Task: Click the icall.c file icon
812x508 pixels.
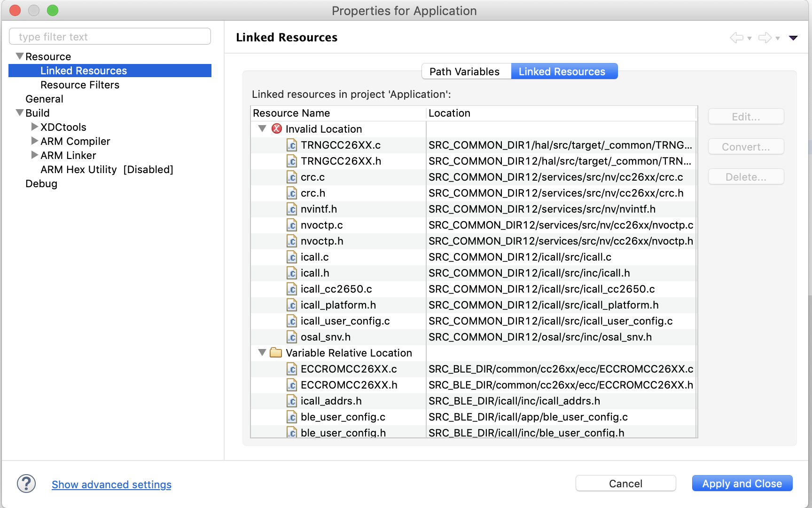Action: tap(292, 257)
